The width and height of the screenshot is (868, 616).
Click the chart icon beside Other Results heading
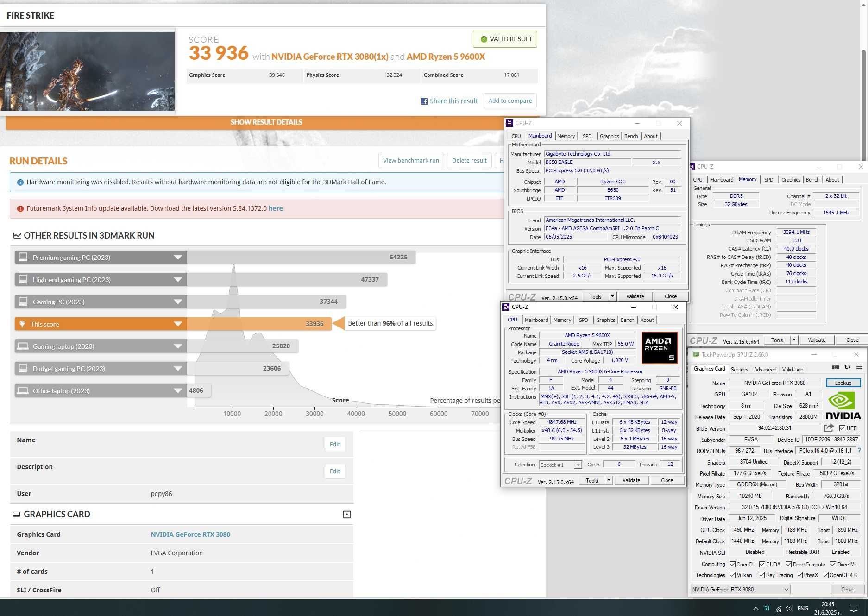17,236
